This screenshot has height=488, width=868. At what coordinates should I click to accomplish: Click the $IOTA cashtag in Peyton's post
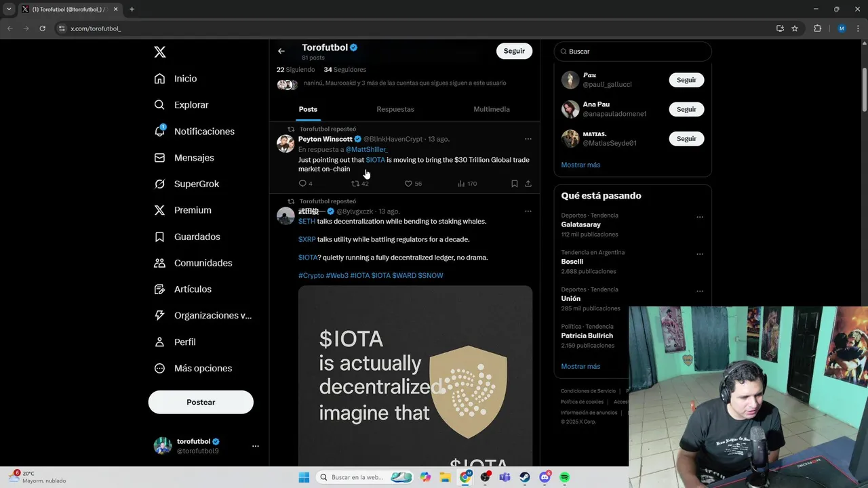[375, 160]
